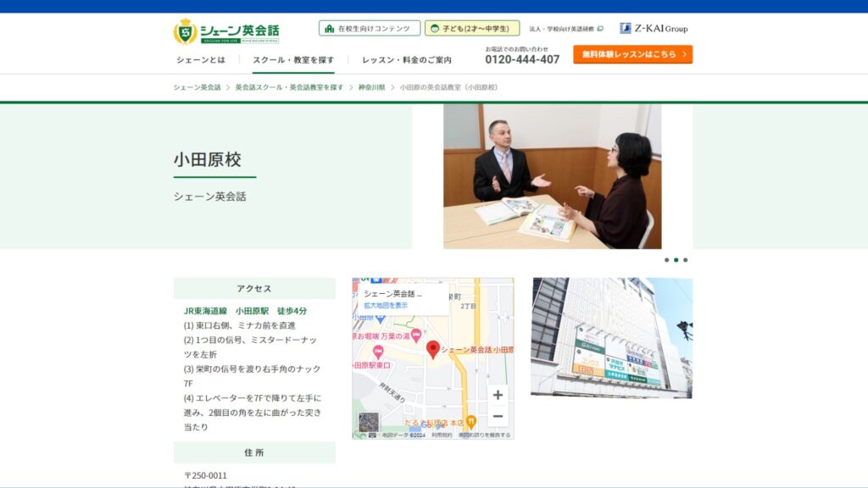The width and height of the screenshot is (868, 488).
Task: Click the Z-KAI Group logo
Action: click(654, 28)
